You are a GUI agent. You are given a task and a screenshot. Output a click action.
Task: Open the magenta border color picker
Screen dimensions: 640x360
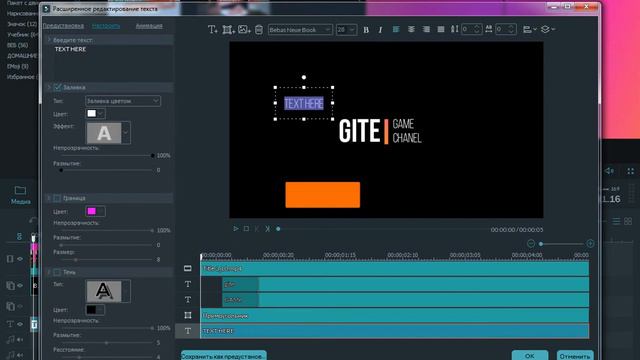click(95, 211)
